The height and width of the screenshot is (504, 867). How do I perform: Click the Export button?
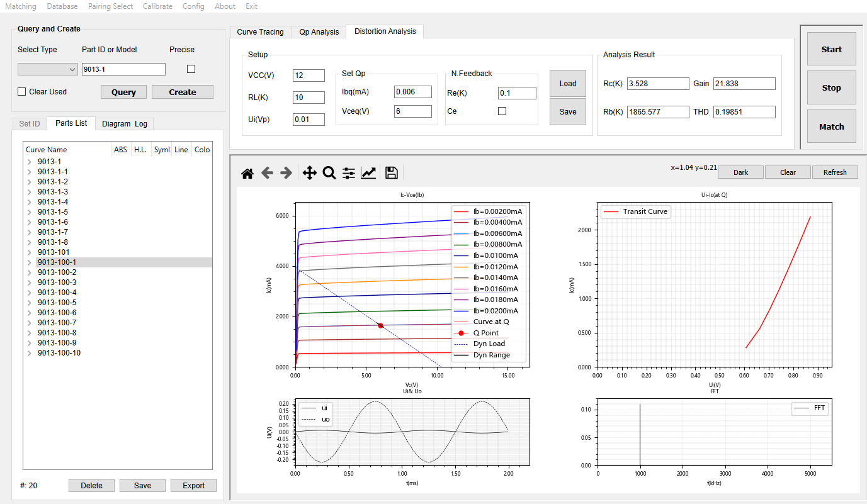coord(193,486)
